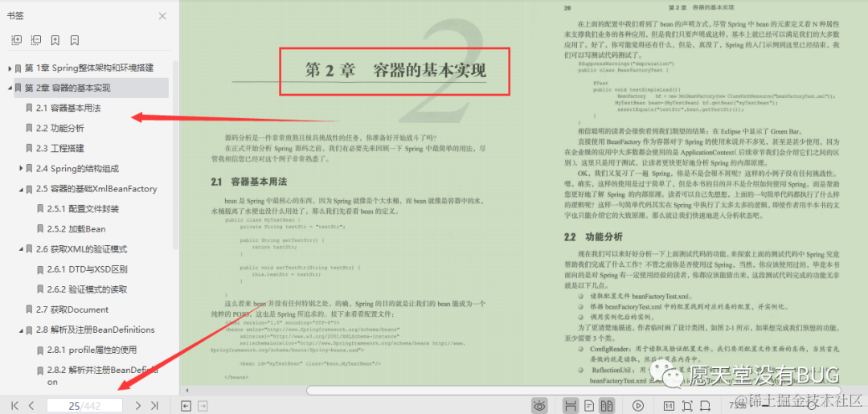The height and width of the screenshot is (414, 868).
Task: Open bookmark 第 1章 Spring整体架构和环境搭建
Action: pos(89,68)
